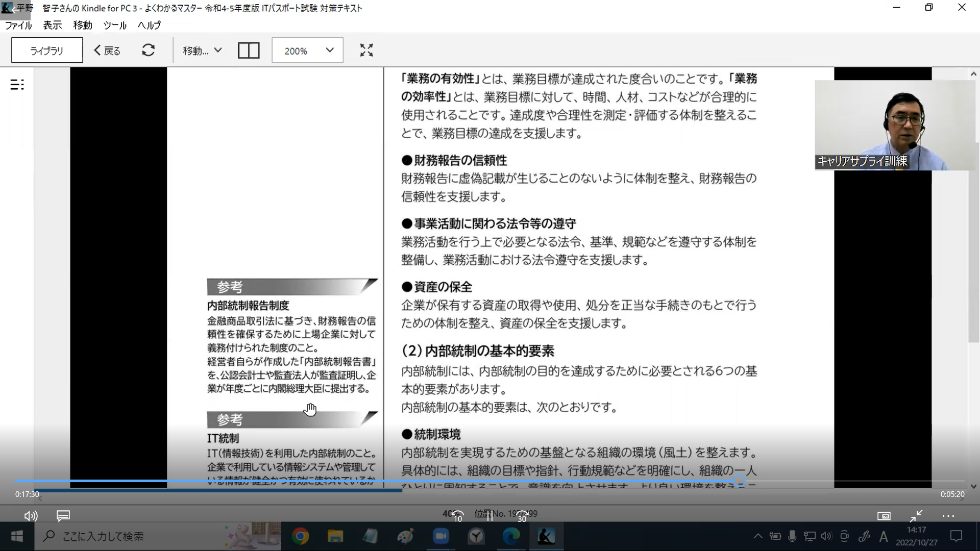Click the scrollbar up arrow
Screen dimensions: 980x551
[x=974, y=74]
